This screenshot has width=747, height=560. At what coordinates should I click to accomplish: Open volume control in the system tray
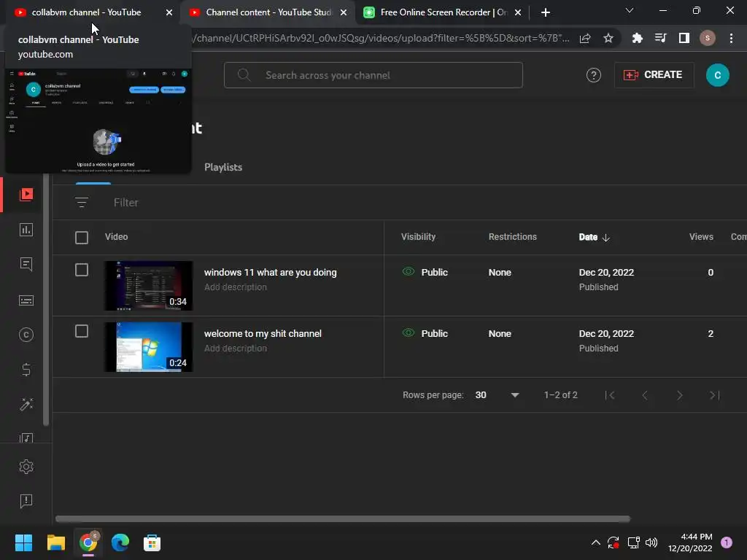coord(651,542)
